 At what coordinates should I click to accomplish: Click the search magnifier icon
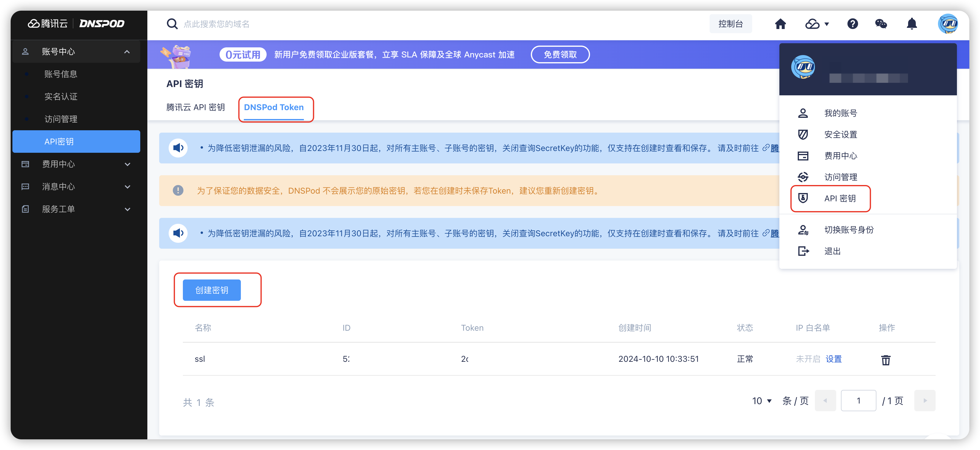tap(172, 24)
